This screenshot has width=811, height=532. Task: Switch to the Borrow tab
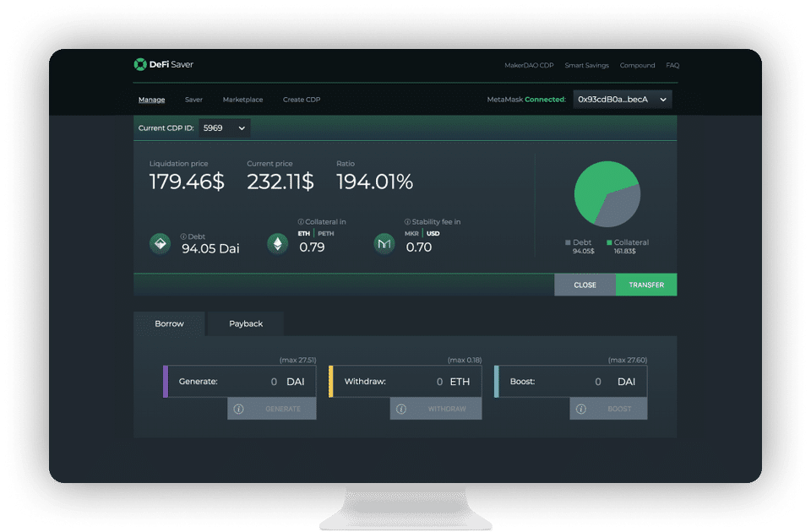pyautogui.click(x=169, y=323)
